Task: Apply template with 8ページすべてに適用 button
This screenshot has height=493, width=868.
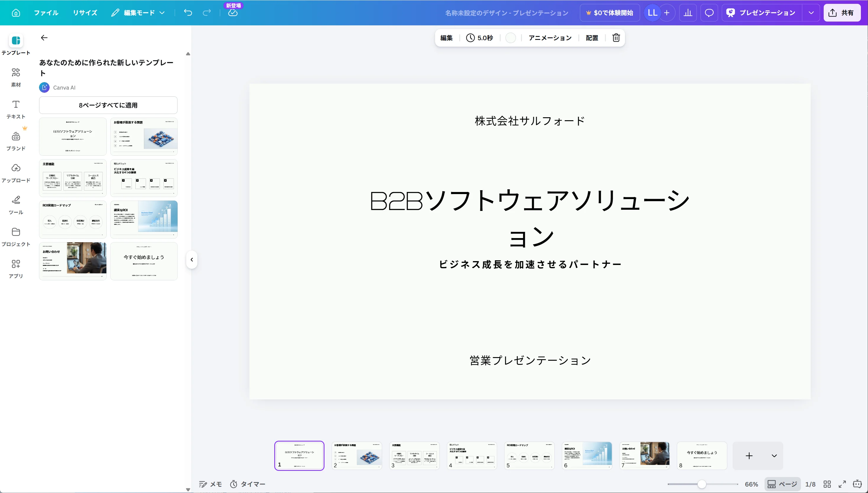Action: tap(108, 105)
